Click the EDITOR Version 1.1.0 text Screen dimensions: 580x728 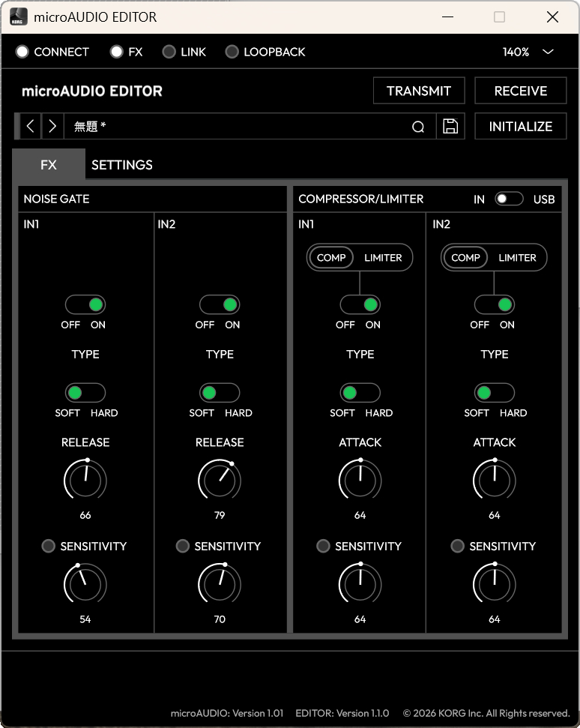tap(342, 713)
